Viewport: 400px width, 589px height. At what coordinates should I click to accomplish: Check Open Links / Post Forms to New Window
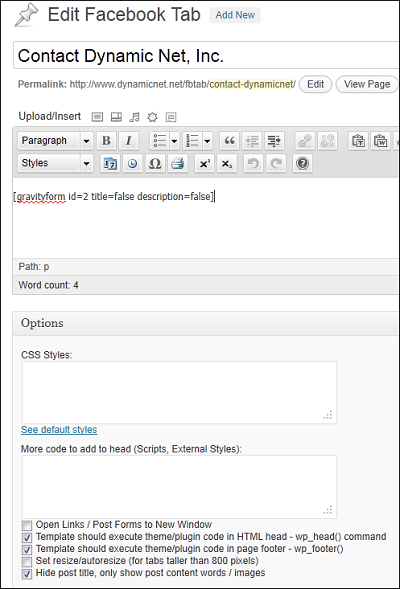point(27,525)
